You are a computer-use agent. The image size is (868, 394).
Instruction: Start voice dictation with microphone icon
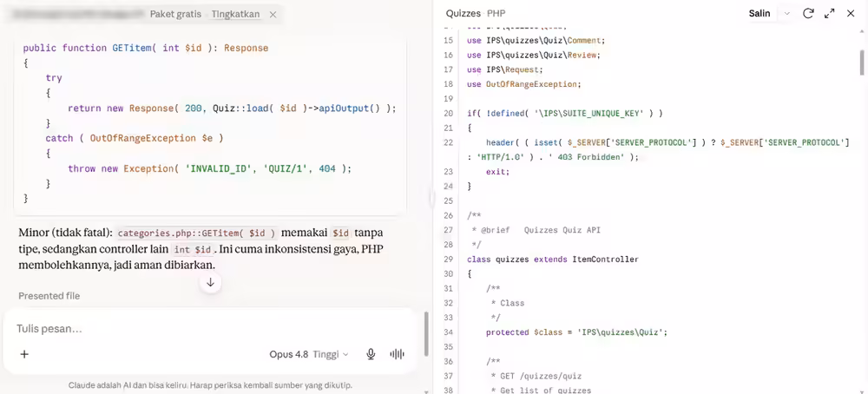(371, 354)
